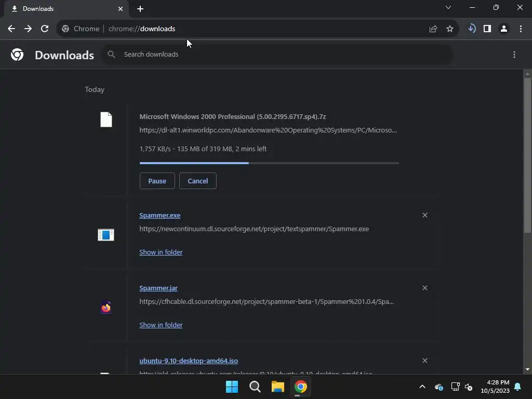Open the notification bell
Image resolution: width=532 pixels, height=399 pixels.
(x=518, y=387)
